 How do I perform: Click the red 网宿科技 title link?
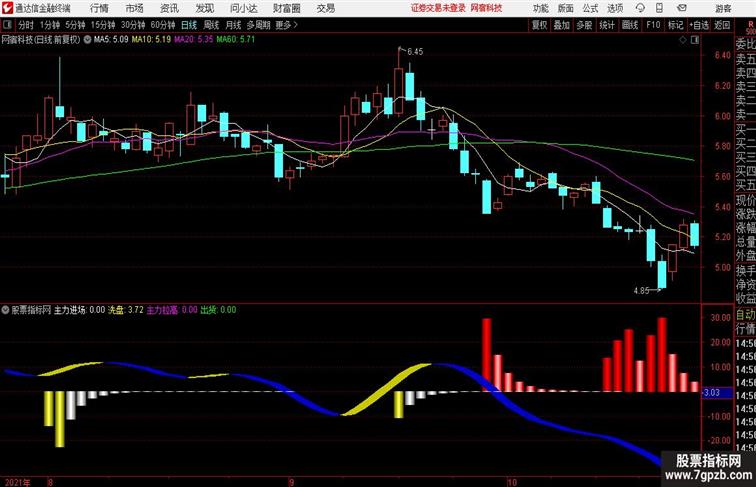486,8
